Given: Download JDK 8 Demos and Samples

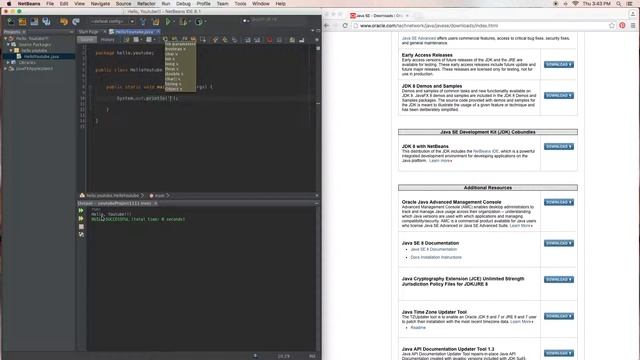Looking at the screenshot, I should 559,96.
